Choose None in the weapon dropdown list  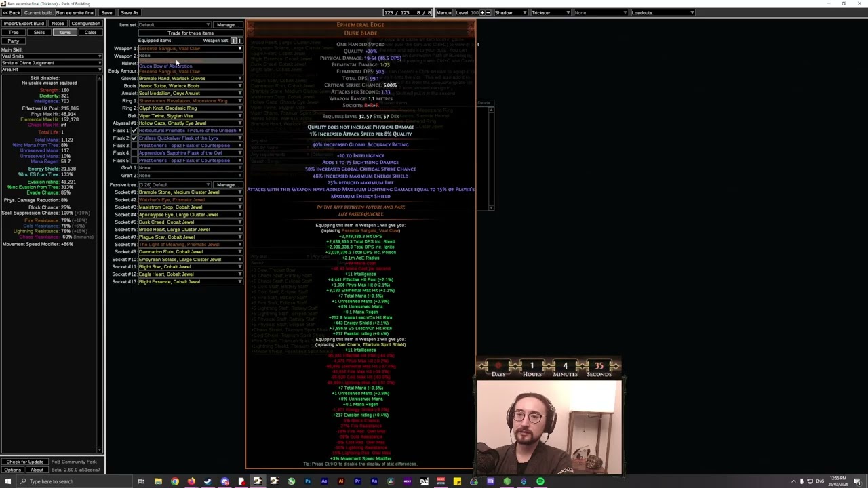(191, 56)
